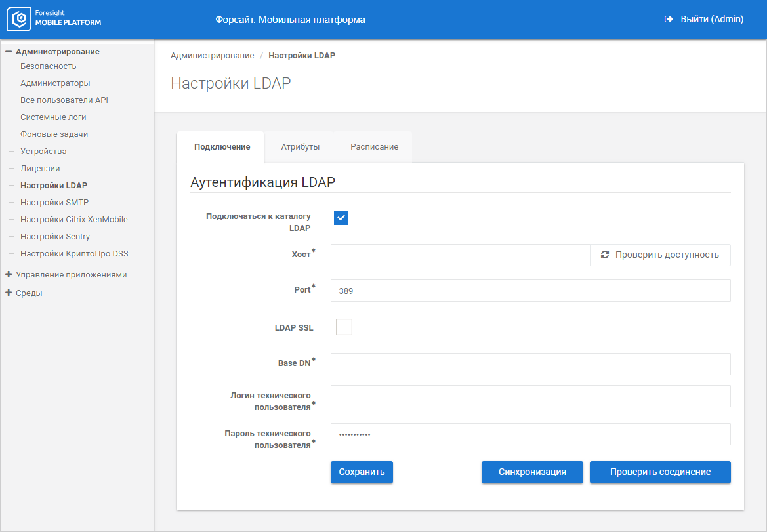The image size is (767, 532).
Task: Uncheck Подключаться к каталогу LDAP checkbox
Action: click(341, 218)
